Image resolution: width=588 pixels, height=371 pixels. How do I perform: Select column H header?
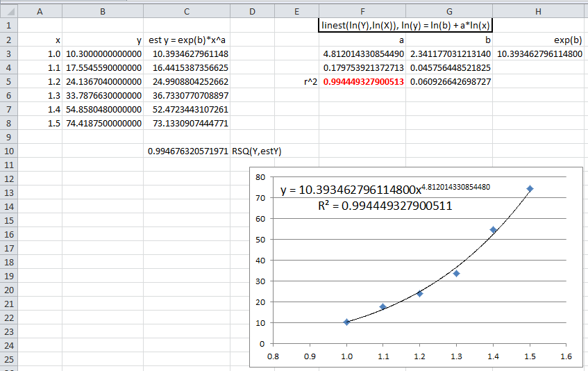538,12
